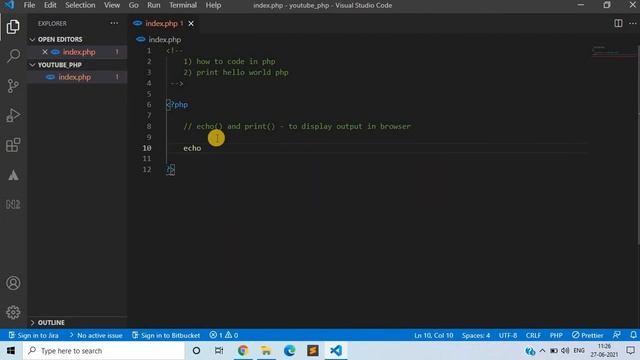640x360 pixels.
Task: Open the N2 extension icon in activity bar
Action: point(13,204)
